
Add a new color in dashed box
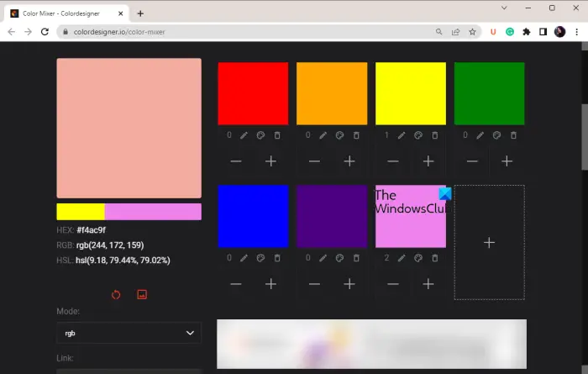coord(489,243)
